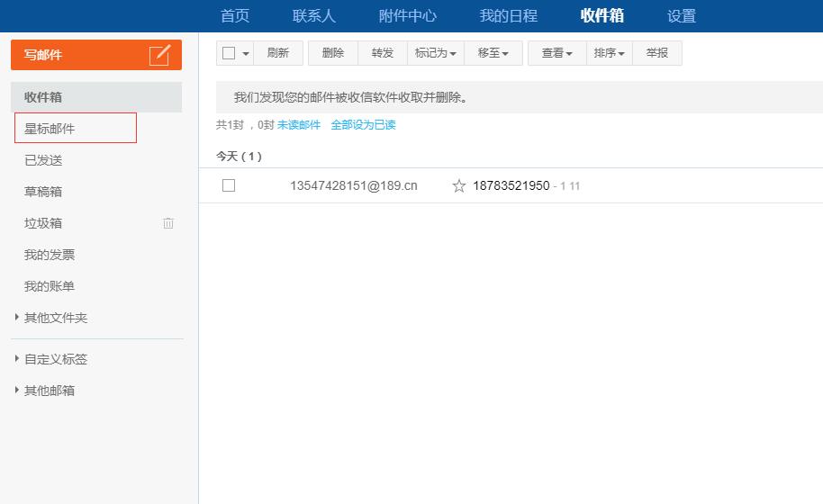Open the 移至 dropdown menu
The height and width of the screenshot is (504, 823).
[x=493, y=53]
